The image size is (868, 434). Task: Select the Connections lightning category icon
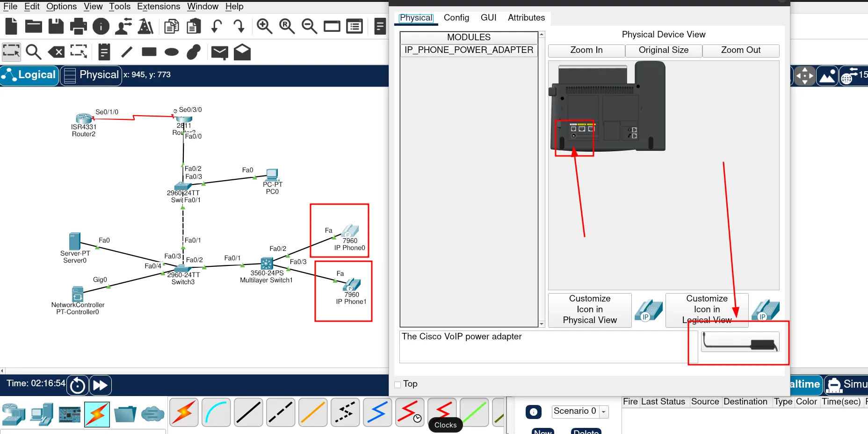97,414
